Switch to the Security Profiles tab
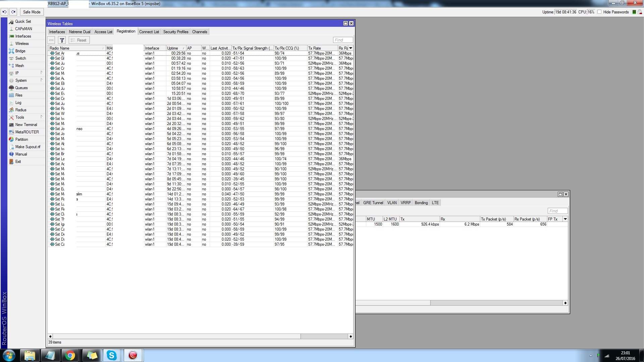The image size is (644, 362). pyautogui.click(x=175, y=32)
